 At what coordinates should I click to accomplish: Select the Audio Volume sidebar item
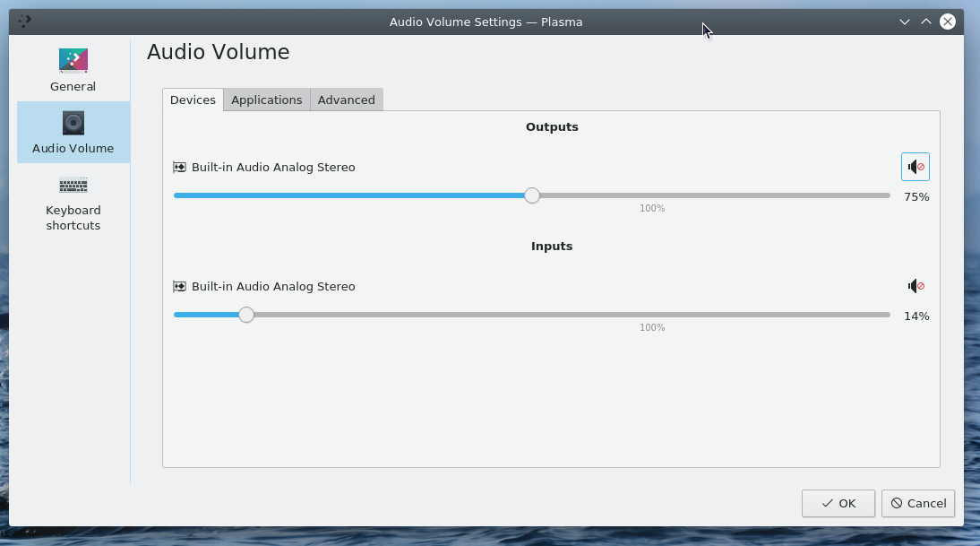pos(73,133)
